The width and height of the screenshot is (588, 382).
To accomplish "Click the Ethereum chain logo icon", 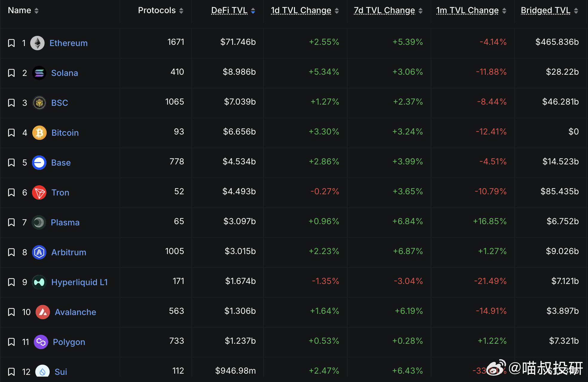I will [x=37, y=43].
